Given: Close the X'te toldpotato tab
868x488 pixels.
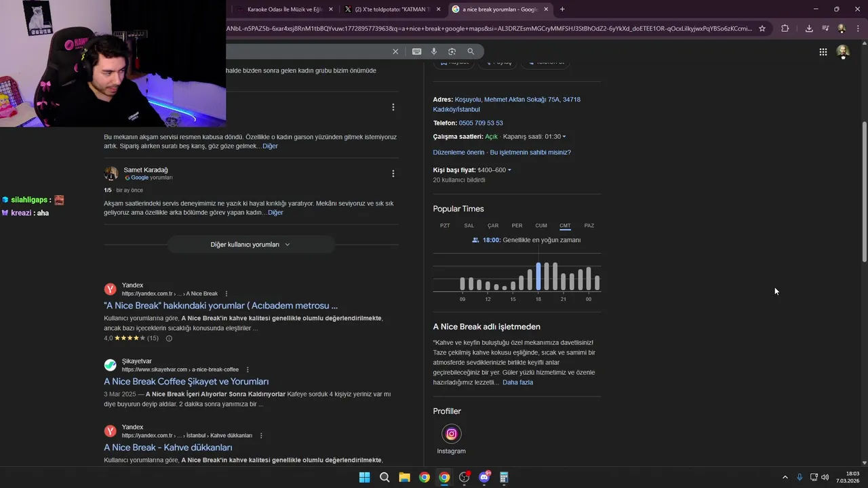Looking at the screenshot, I should tap(439, 9).
